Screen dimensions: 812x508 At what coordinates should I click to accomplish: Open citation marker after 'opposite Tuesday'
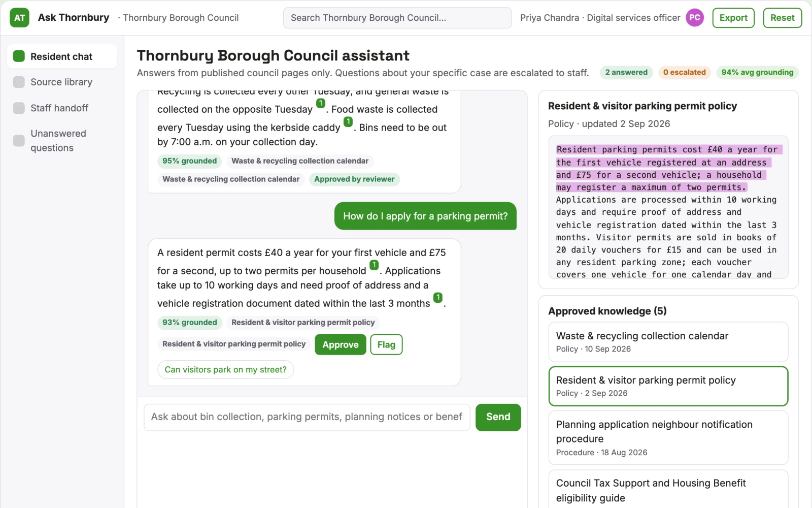pos(321,103)
